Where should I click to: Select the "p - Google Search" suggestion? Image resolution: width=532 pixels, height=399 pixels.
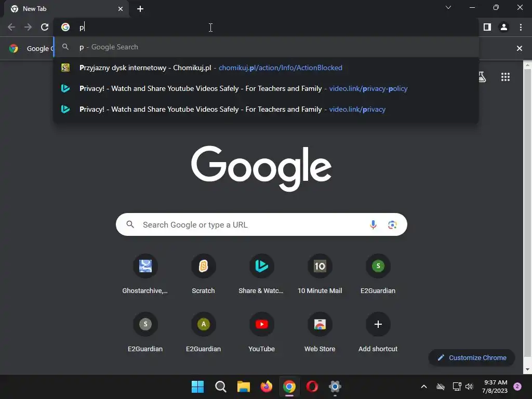[x=267, y=47]
